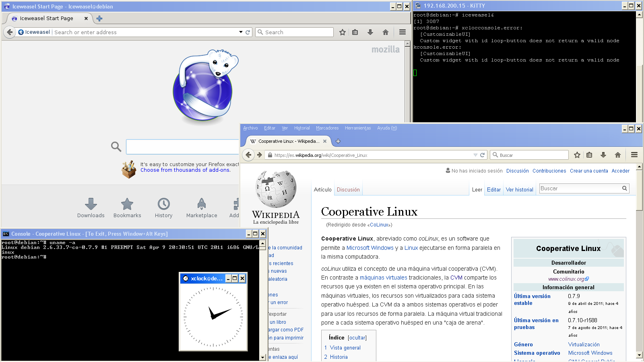Screen dimensions: 644x362
Task: Close the Iceweasel Start Page tab
Action: coord(86,19)
